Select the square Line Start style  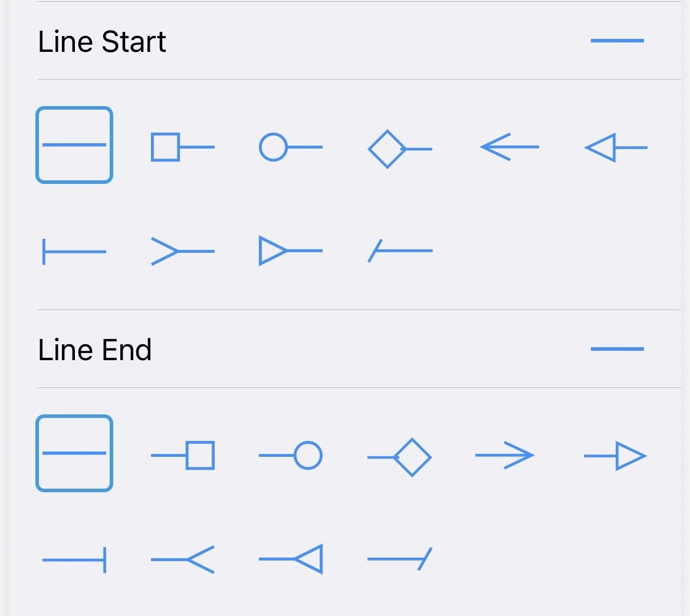[183, 147]
